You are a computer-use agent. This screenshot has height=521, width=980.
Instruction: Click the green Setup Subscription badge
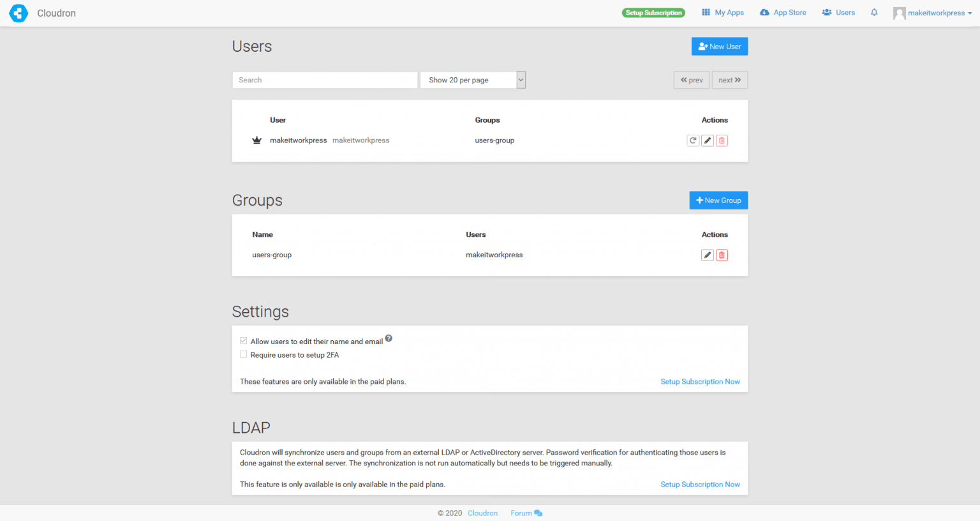(x=653, y=12)
